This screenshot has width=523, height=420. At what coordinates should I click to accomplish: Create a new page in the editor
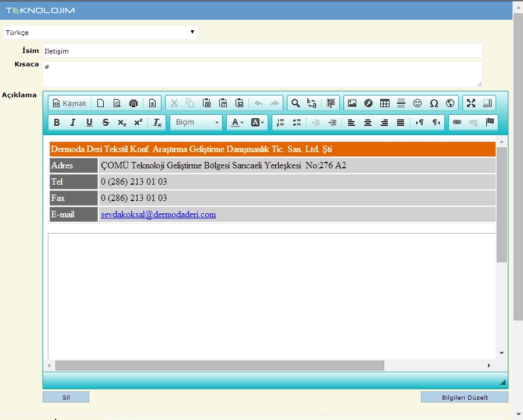click(100, 103)
